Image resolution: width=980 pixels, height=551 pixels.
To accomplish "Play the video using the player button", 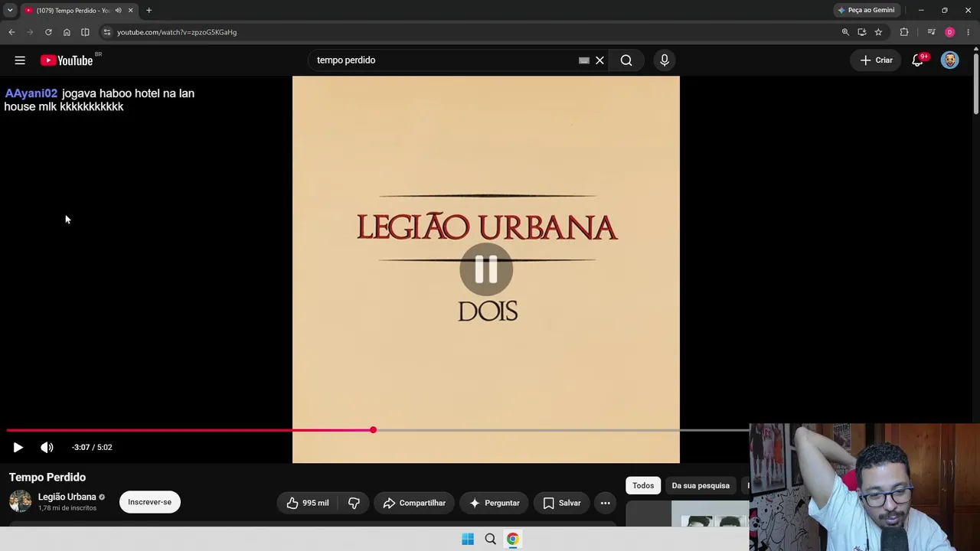I will (x=18, y=447).
